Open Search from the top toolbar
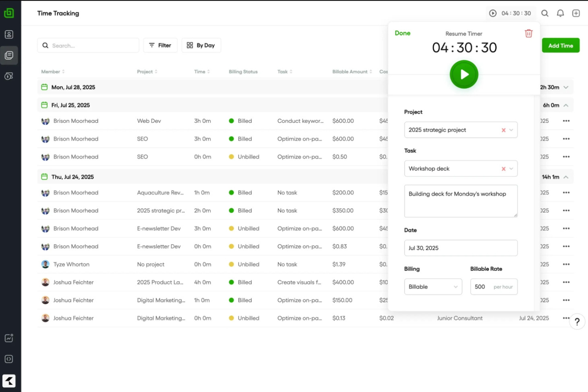Image resolution: width=588 pixels, height=392 pixels. pos(545,13)
